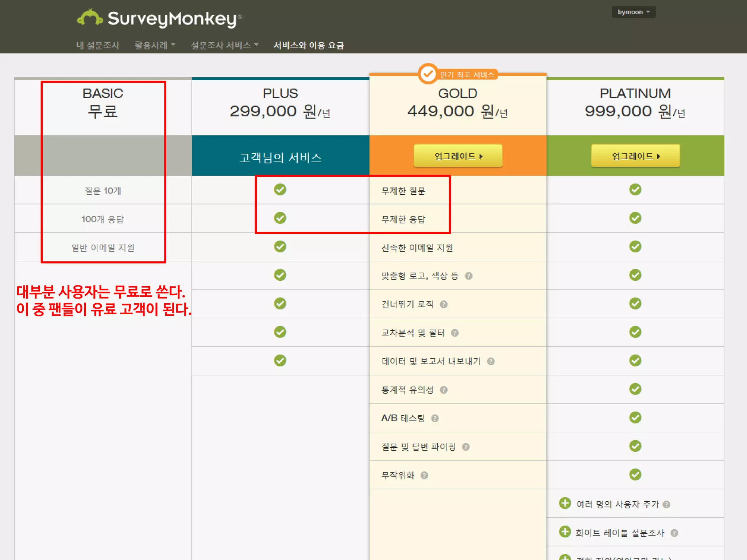Click help icon next to 데이터 및 보고서 내보내기

pos(491,361)
